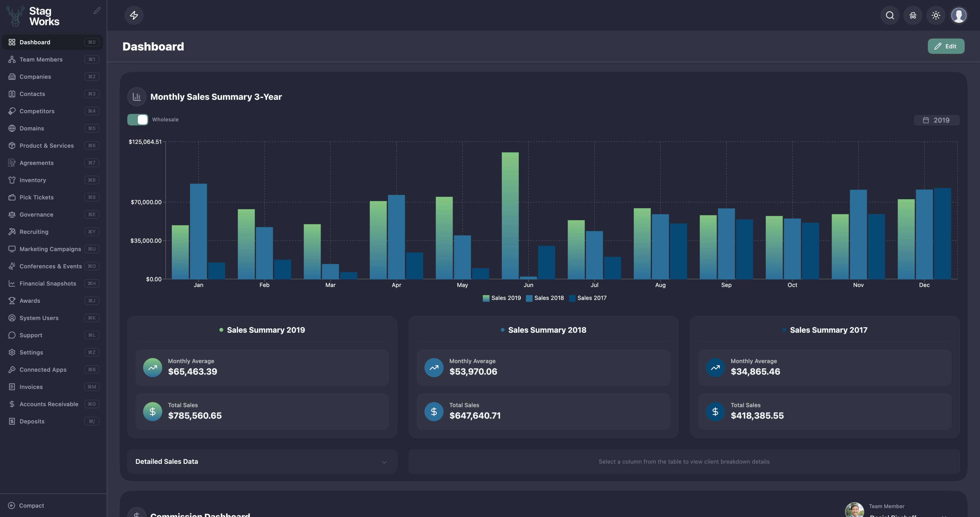Click the Team Member photo thumbnail
The image size is (980, 517).
click(x=854, y=510)
